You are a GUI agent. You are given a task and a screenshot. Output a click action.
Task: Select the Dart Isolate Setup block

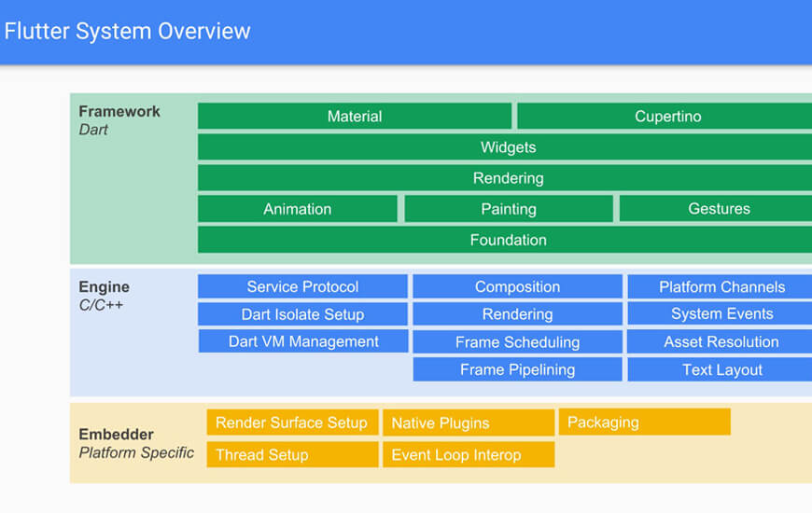click(x=302, y=313)
